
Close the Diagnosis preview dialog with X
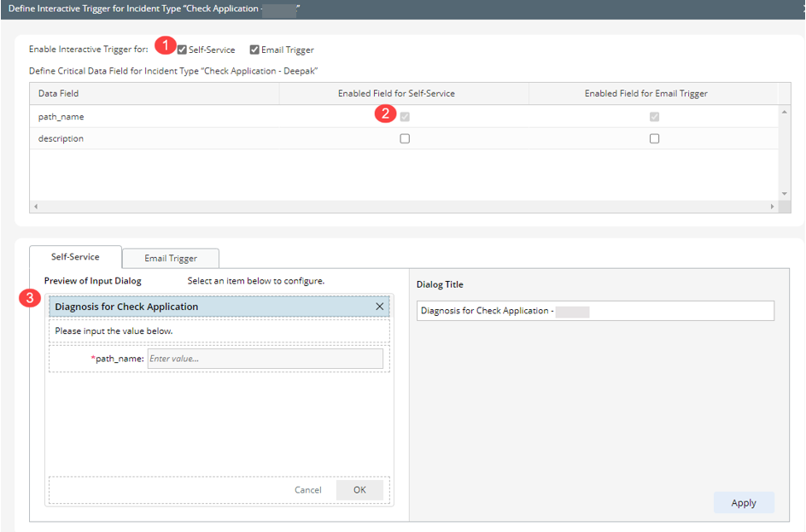[x=380, y=307]
